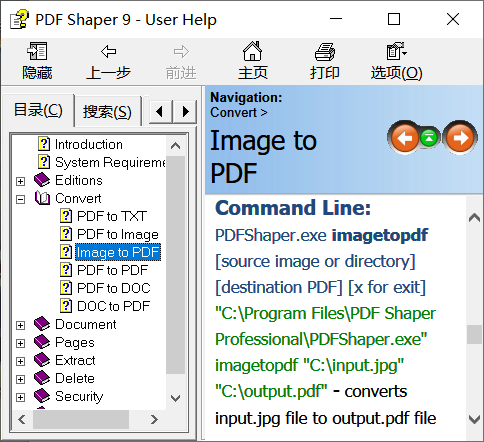
Task: Open the PDF to DOC help topic
Action: click(114, 288)
